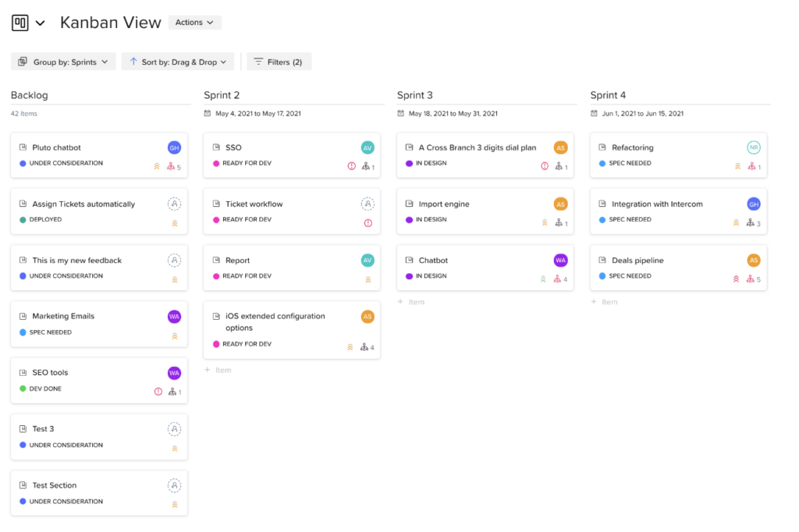This screenshot has width=799, height=532.
Task: Click hierarchy icon on SSO card
Action: [x=364, y=167]
